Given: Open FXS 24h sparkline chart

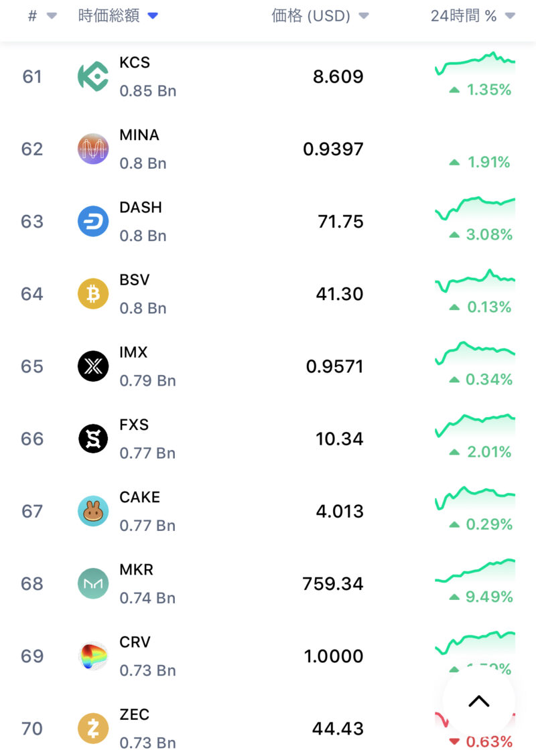Looking at the screenshot, I should 475,424.
